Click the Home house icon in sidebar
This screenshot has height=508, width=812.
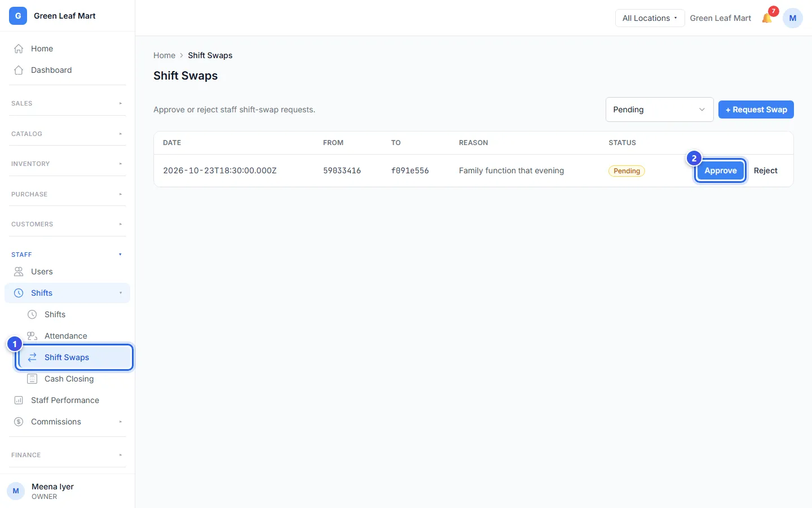19,49
